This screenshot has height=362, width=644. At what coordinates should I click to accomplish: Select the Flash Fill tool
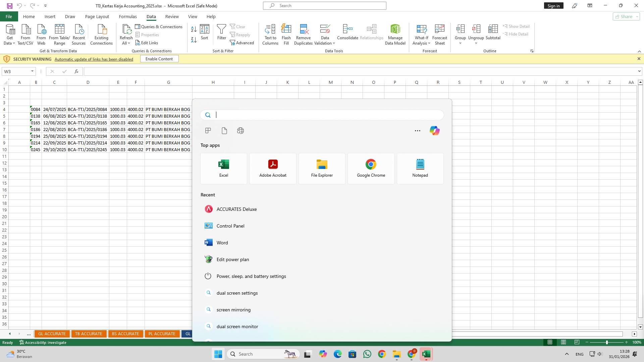(x=286, y=34)
